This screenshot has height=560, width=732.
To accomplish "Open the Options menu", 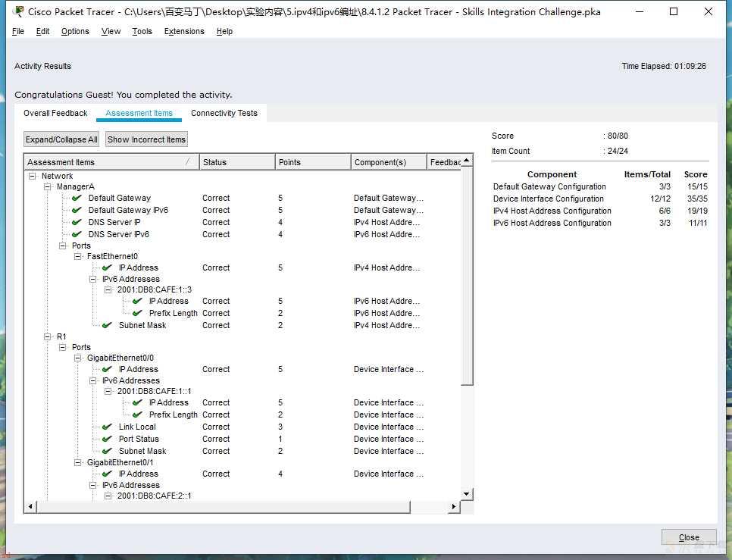I will (x=75, y=31).
